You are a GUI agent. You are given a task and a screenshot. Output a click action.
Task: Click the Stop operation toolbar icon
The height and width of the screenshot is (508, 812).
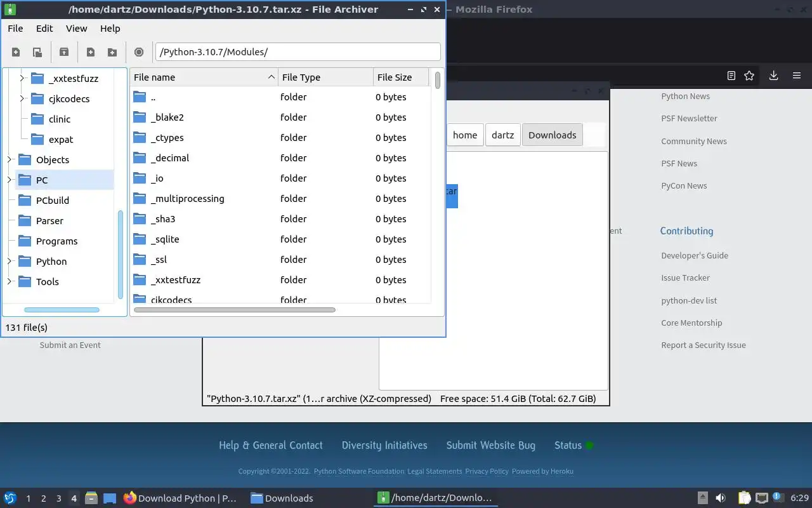point(139,52)
